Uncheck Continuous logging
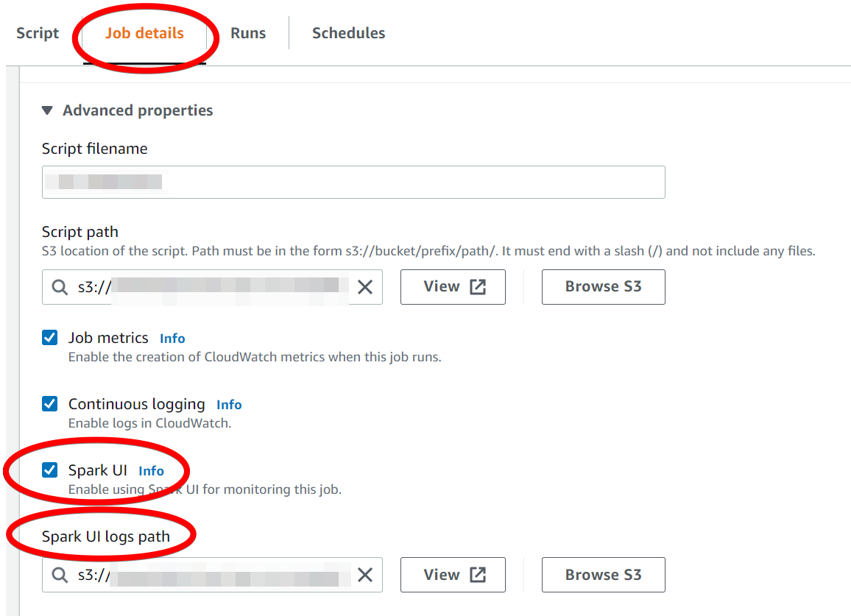This screenshot has height=616, width=851. click(49, 403)
